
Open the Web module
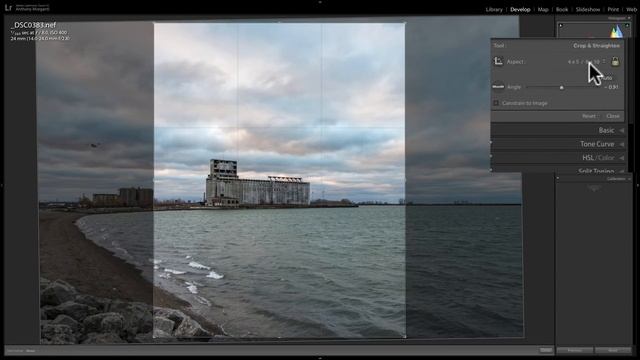[631, 9]
